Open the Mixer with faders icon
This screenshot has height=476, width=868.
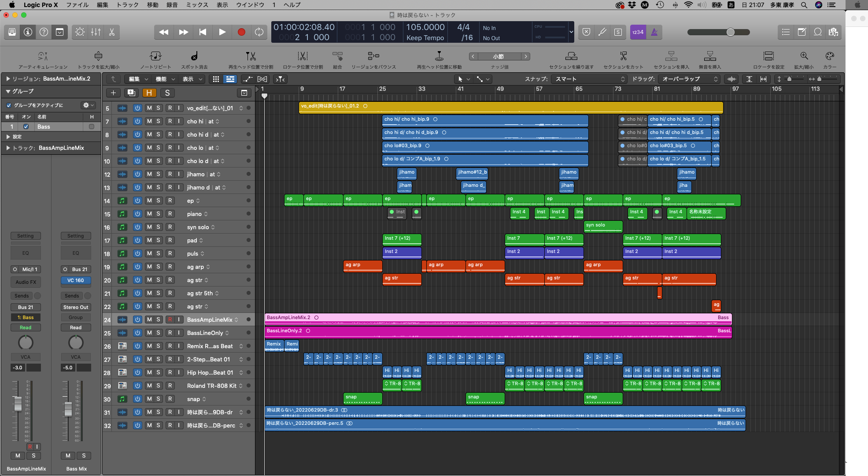[x=96, y=32]
